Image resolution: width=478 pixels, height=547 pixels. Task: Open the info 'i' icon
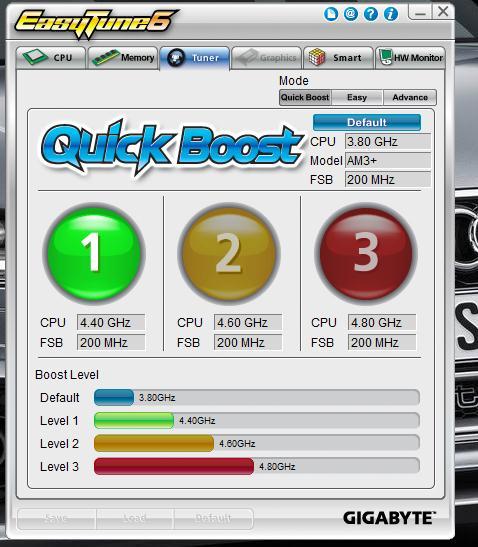391,14
